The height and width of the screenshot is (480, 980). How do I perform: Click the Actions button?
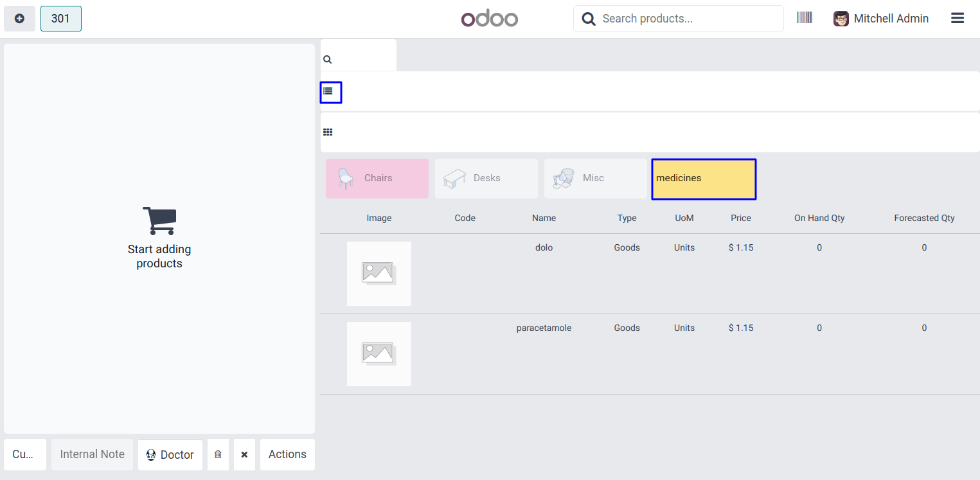[x=287, y=454]
